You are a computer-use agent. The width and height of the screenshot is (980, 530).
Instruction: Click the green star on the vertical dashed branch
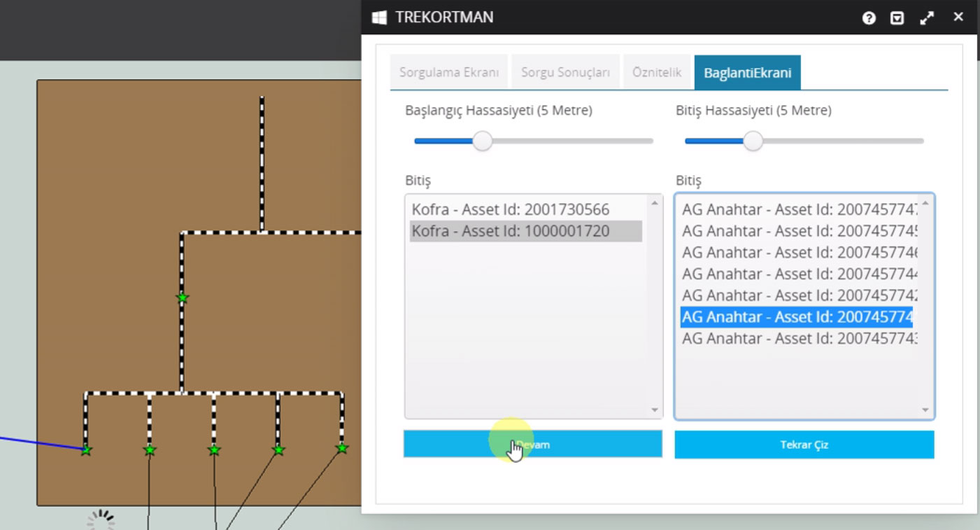(x=183, y=298)
